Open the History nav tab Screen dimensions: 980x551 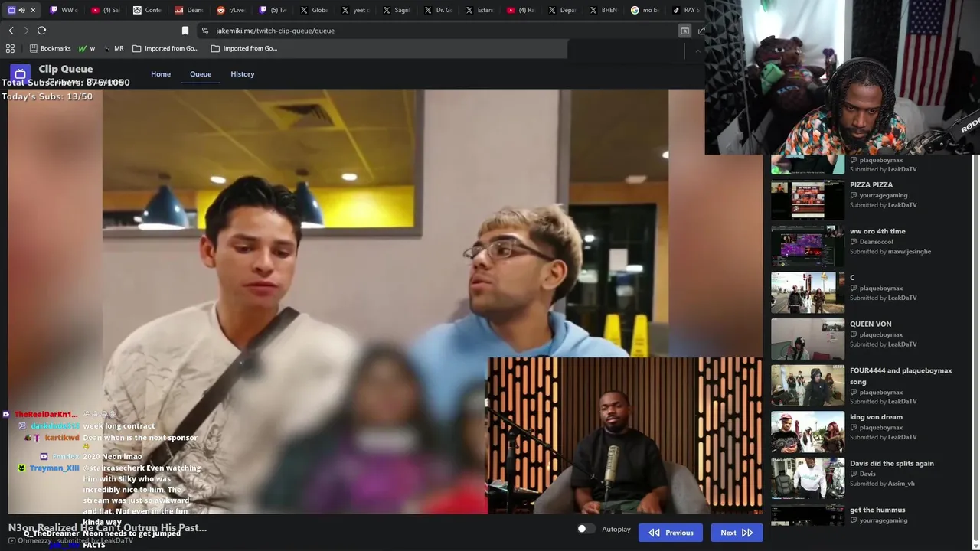coord(243,74)
